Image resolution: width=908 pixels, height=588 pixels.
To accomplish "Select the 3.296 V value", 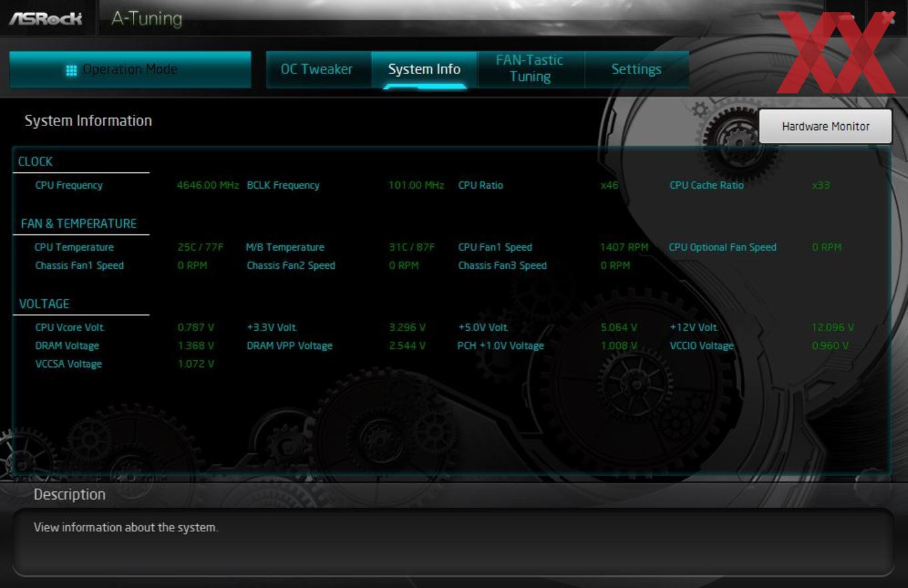I will [407, 327].
